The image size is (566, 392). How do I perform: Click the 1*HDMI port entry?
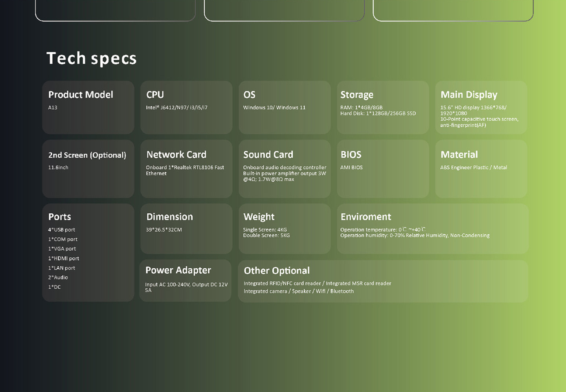64,258
